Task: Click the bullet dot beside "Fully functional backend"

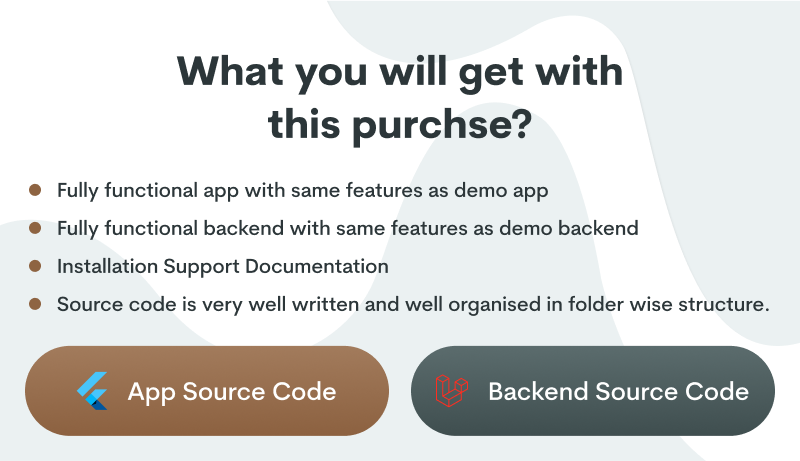Action: [36, 228]
